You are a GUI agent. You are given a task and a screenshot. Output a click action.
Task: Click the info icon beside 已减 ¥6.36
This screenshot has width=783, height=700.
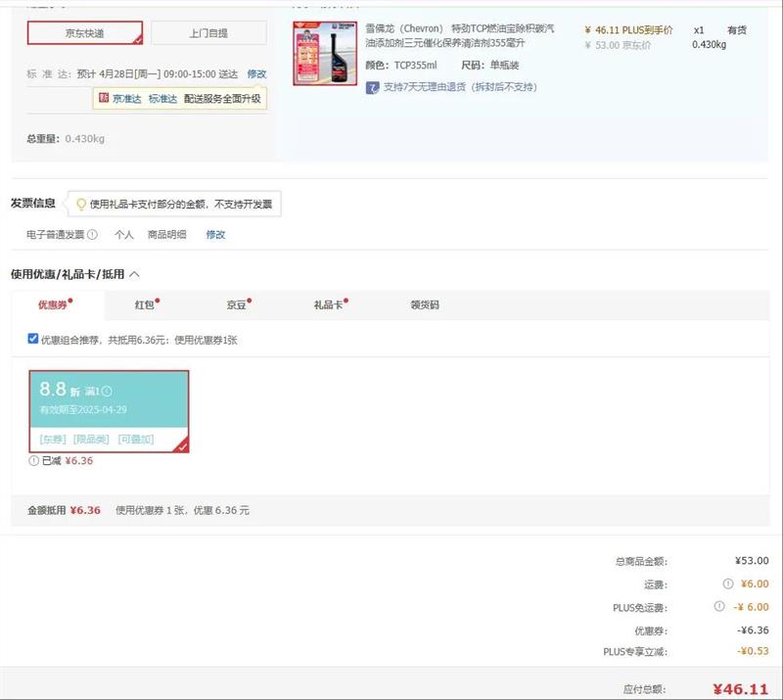34,461
